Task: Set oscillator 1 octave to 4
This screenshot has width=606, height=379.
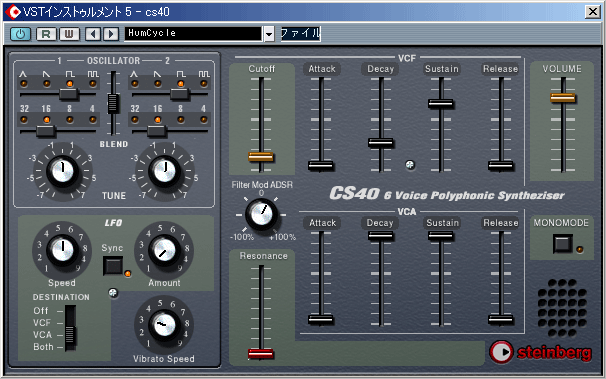Action: click(92, 120)
